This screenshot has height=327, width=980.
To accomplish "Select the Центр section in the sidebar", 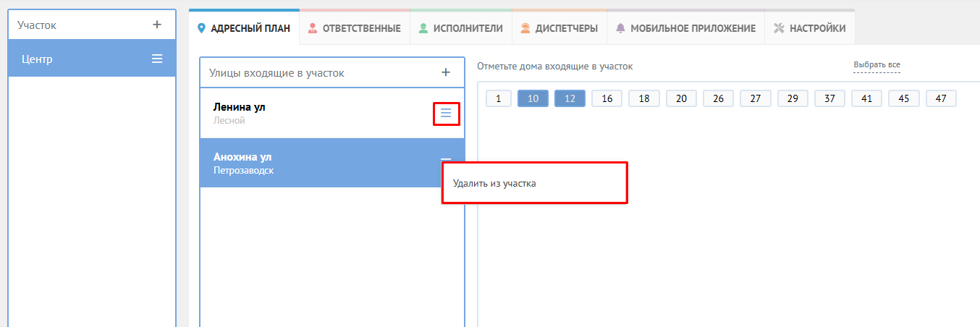I will (x=72, y=59).
